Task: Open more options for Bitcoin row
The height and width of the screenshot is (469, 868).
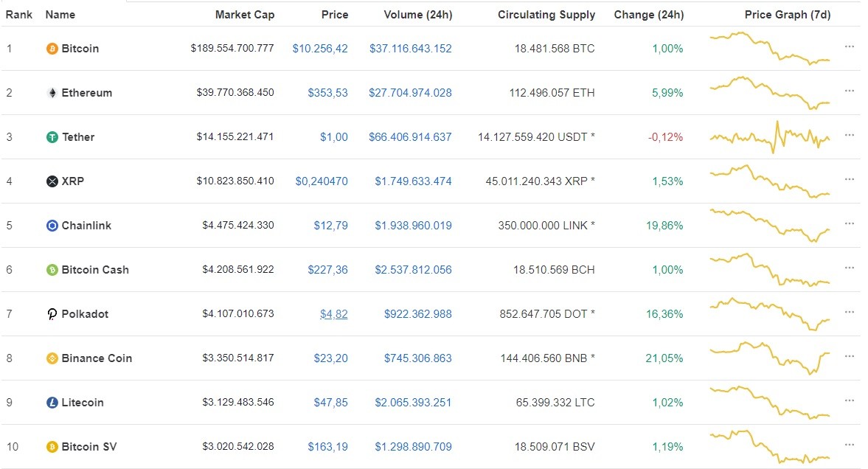Action: click(848, 46)
